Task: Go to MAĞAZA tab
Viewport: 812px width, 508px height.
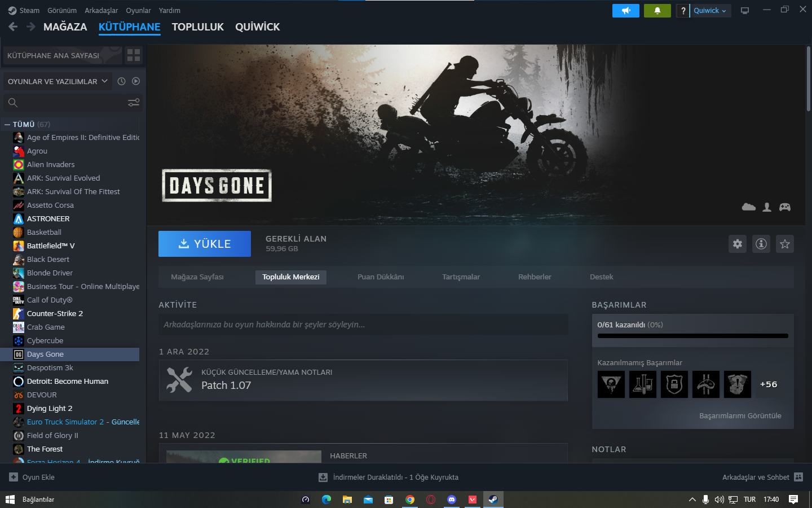Action: click(x=65, y=27)
